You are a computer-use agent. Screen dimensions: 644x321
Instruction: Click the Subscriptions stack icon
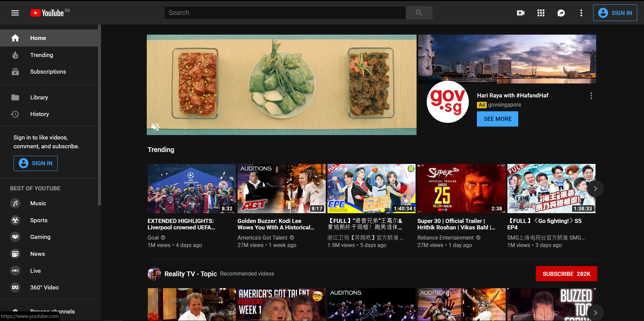[x=15, y=72]
